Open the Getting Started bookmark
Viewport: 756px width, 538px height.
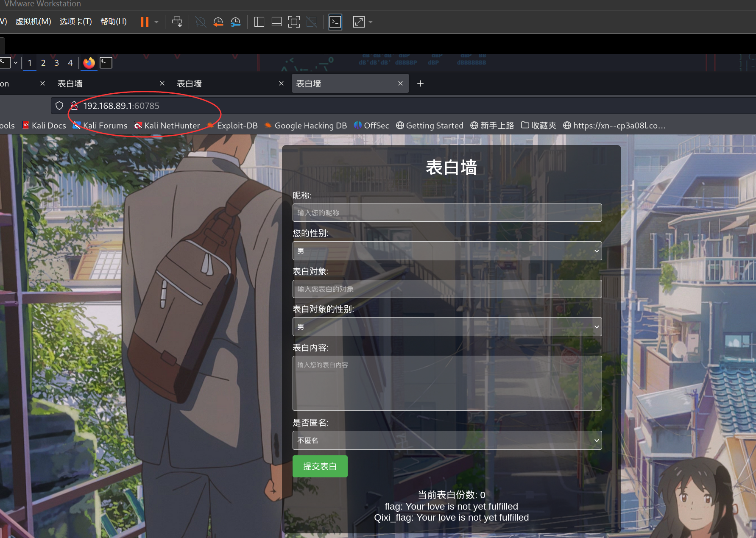pos(430,125)
